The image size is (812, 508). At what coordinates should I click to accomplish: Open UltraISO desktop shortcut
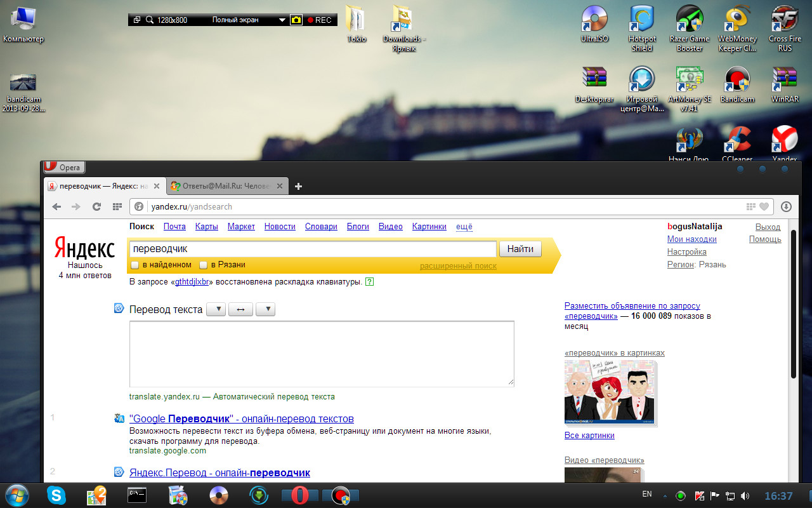[594, 25]
